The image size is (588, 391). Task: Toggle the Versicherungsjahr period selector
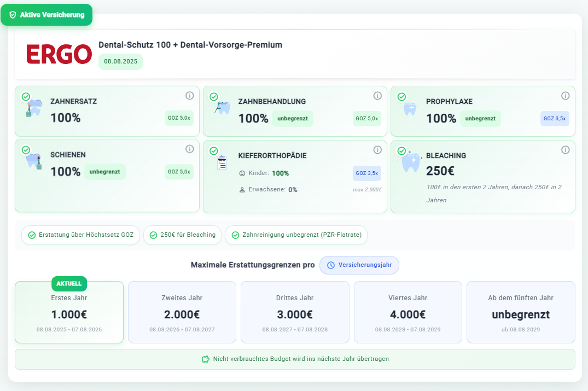tap(359, 265)
